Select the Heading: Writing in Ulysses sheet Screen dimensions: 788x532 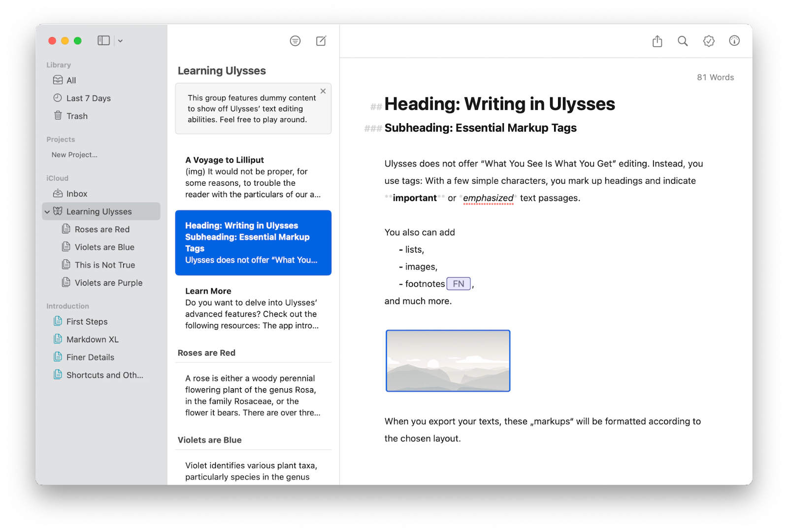pyautogui.click(x=253, y=243)
